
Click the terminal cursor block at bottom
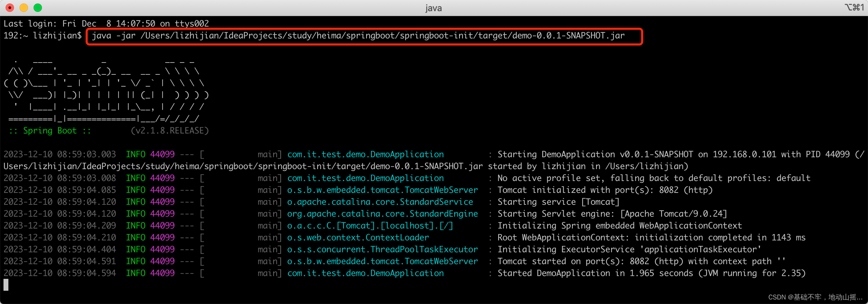tap(6, 285)
